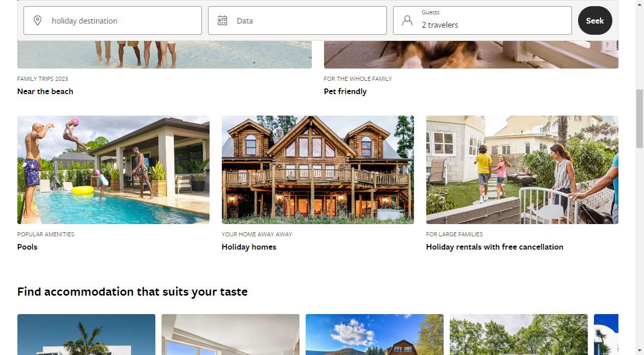This screenshot has width=644, height=355.
Task: Open the Data date picker field
Action: pyautogui.click(x=297, y=20)
